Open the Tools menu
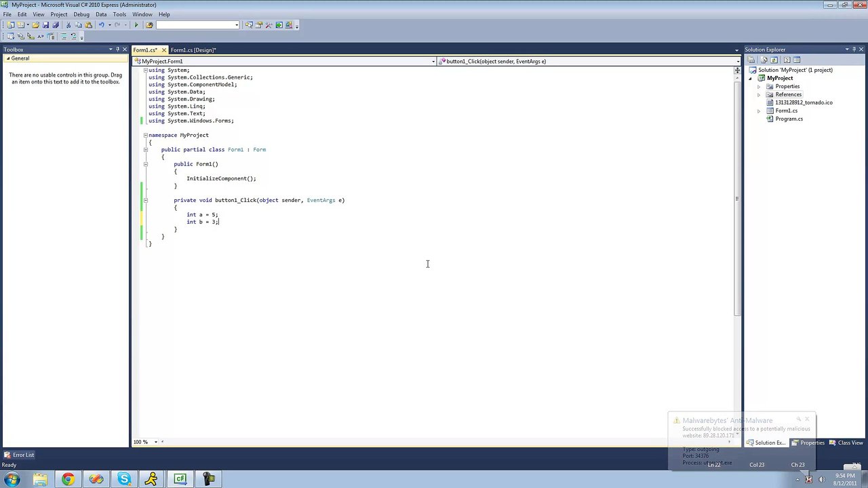The width and height of the screenshot is (868, 488). pyautogui.click(x=119, y=14)
